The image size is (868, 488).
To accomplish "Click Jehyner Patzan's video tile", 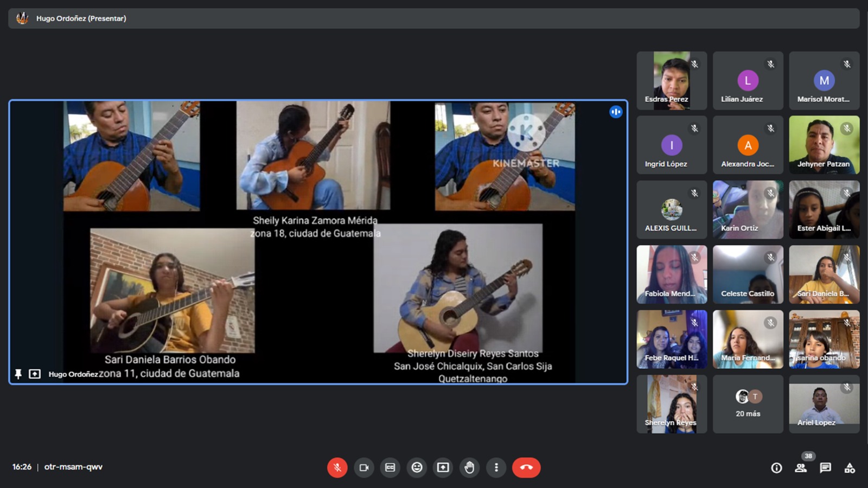I will 824,145.
